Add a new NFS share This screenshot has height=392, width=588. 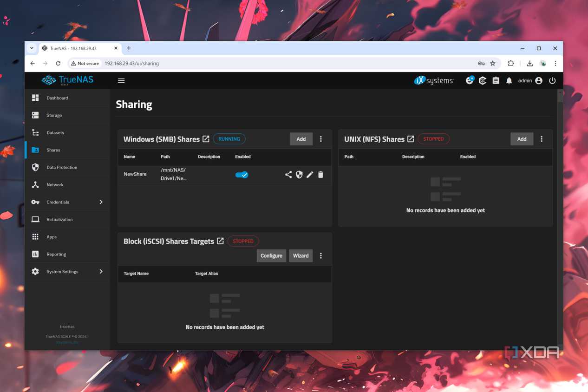coord(522,139)
